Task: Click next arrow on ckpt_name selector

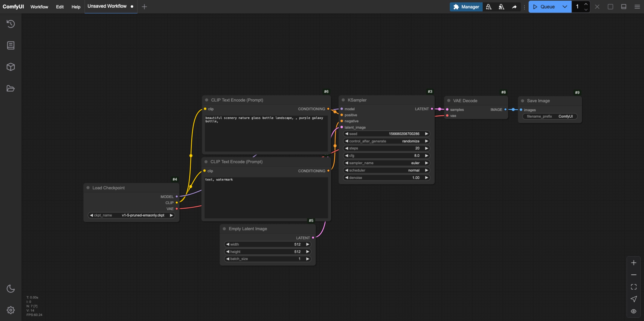Action: (172, 215)
